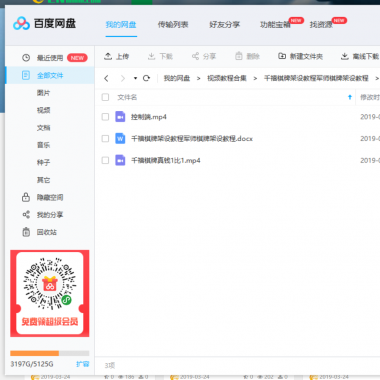Screen dimensions: 380x380
Task: Filter by 文档 category
Action: point(43,128)
